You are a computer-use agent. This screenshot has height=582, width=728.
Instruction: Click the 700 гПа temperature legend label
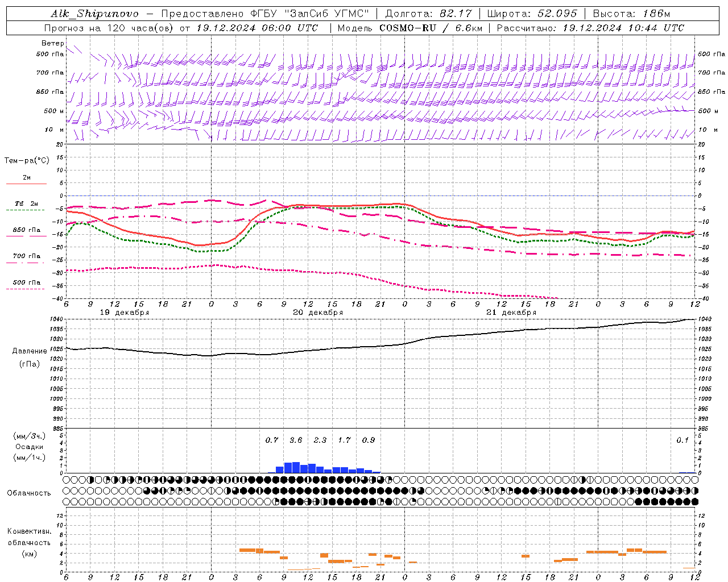pos(27,256)
